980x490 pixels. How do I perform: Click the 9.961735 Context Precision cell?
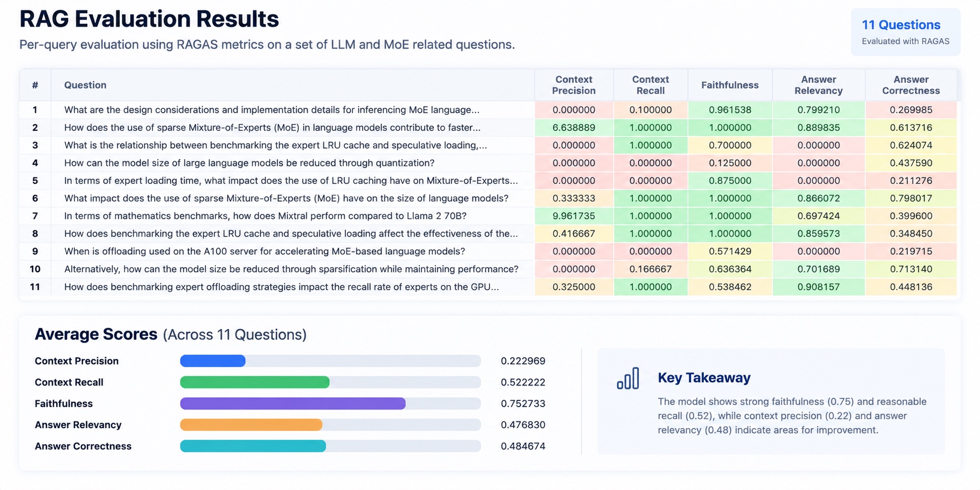pyautogui.click(x=574, y=216)
